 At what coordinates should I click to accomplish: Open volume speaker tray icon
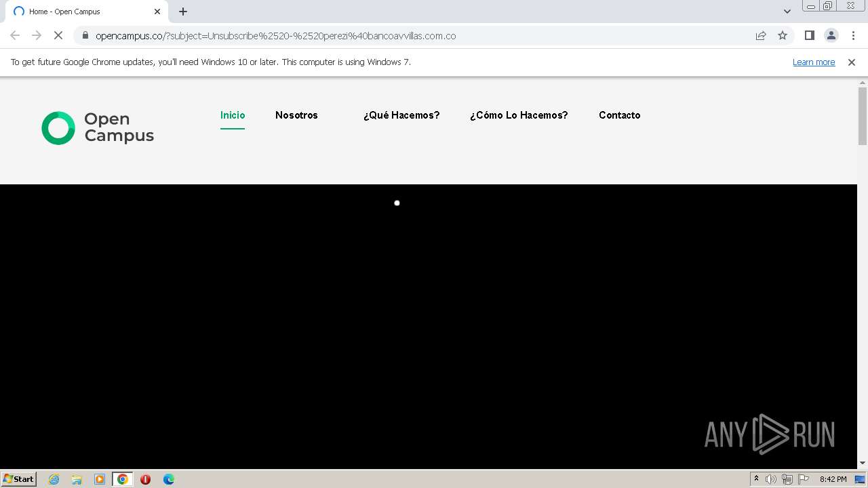coord(771,479)
